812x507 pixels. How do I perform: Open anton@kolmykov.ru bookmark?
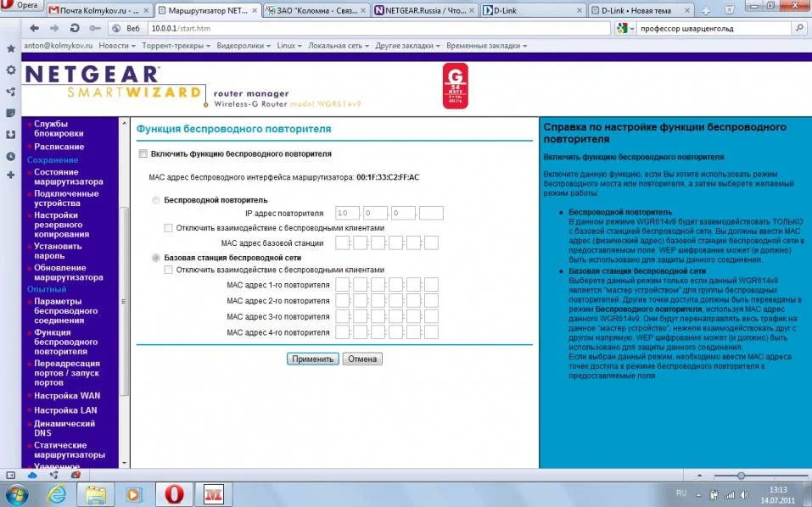pyautogui.click(x=58, y=46)
